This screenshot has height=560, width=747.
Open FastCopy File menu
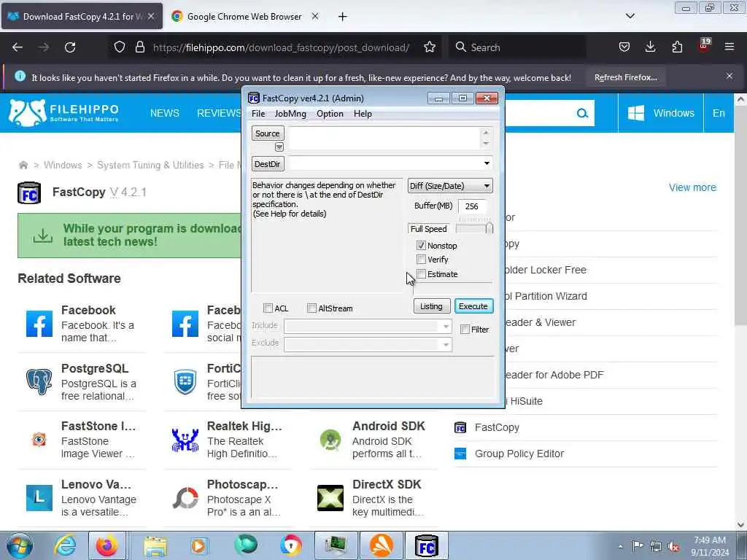coord(258,114)
